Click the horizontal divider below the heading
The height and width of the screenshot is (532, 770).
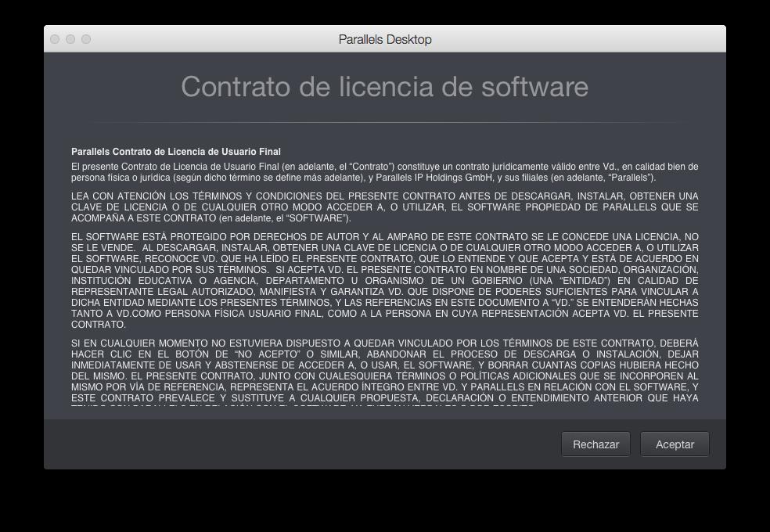(x=384, y=122)
